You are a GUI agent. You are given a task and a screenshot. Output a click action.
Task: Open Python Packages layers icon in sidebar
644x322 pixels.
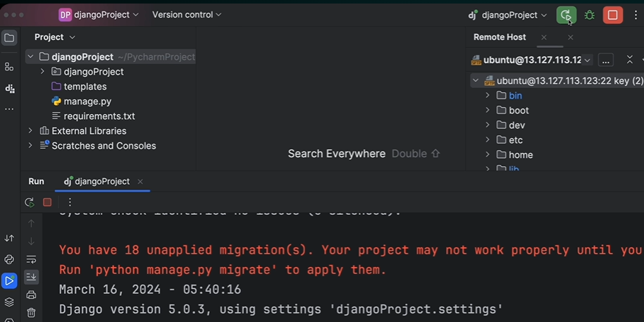pos(9,302)
